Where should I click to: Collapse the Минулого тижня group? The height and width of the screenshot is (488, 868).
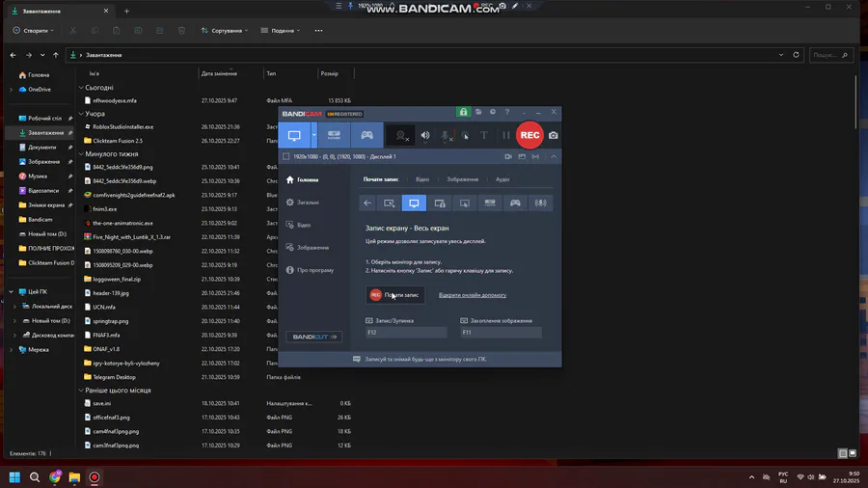(81, 153)
